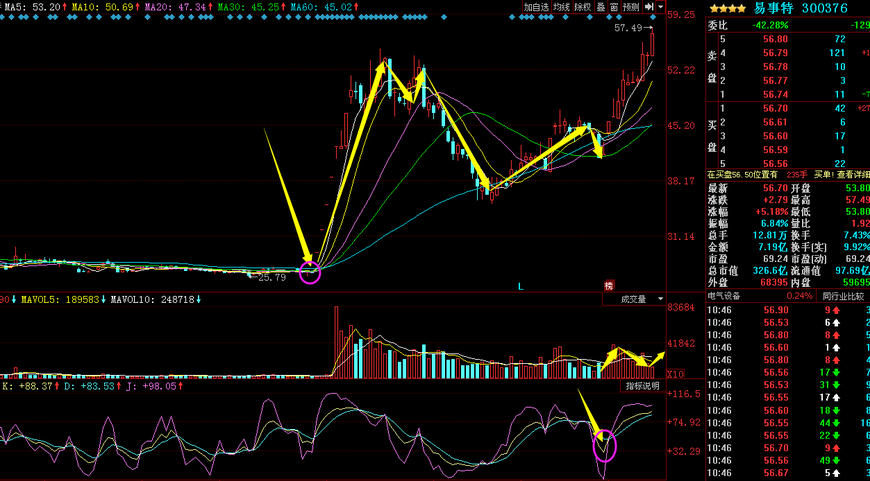Open the dropdown arrow at chart toolbar's right end
Screen dimensions: 870x481
tap(660, 7)
